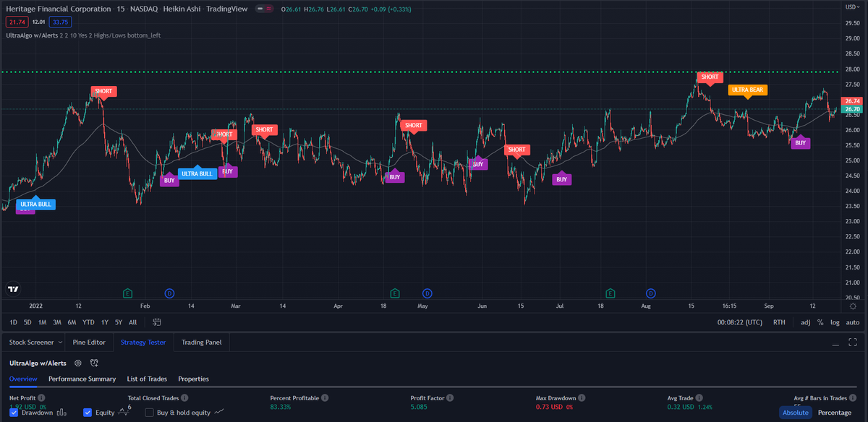This screenshot has width=868, height=422.
Task: Open UltraAlgo strategy settings gear
Action: click(78, 363)
